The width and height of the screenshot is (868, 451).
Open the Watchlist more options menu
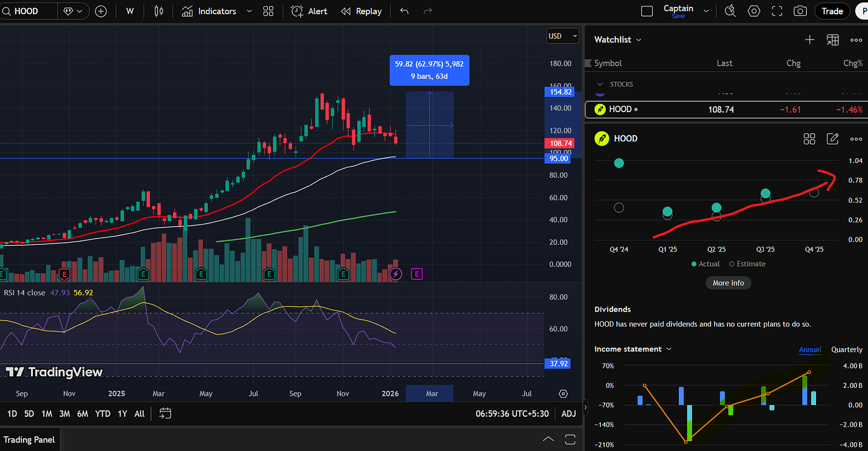click(856, 40)
